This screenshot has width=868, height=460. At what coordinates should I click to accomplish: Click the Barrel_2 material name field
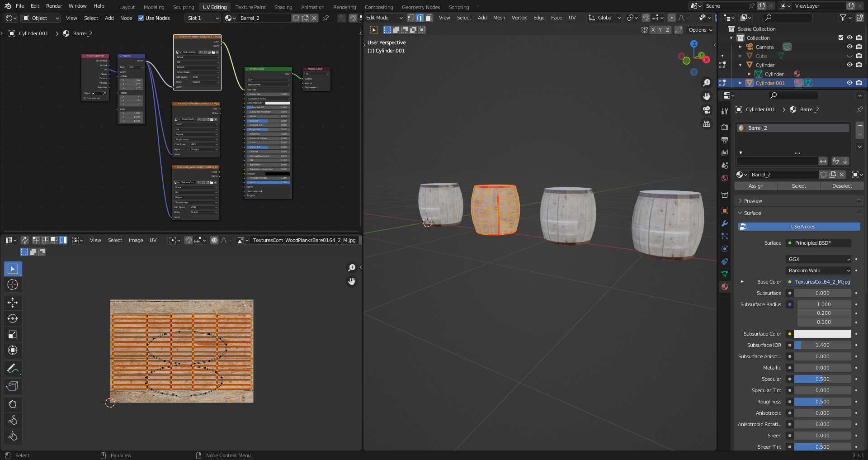783,175
